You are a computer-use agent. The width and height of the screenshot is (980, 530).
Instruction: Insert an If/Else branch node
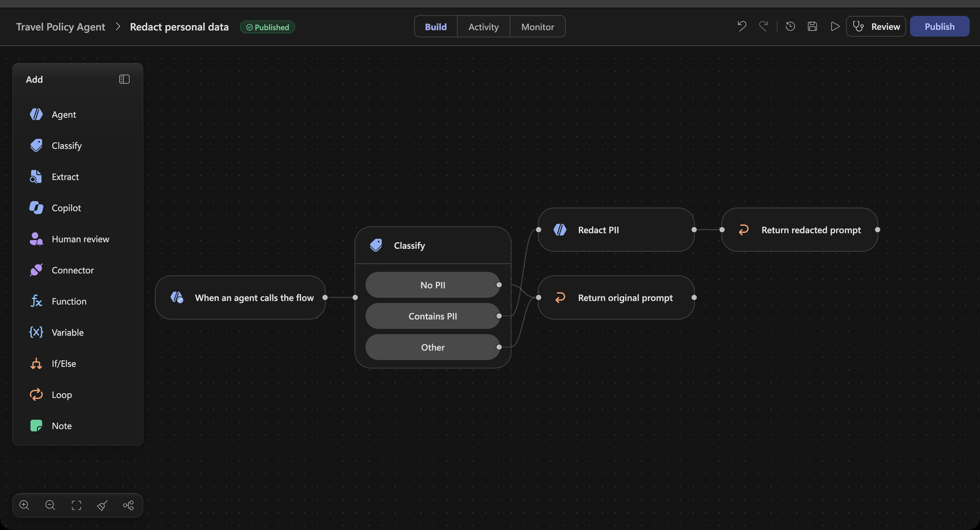pos(77,364)
